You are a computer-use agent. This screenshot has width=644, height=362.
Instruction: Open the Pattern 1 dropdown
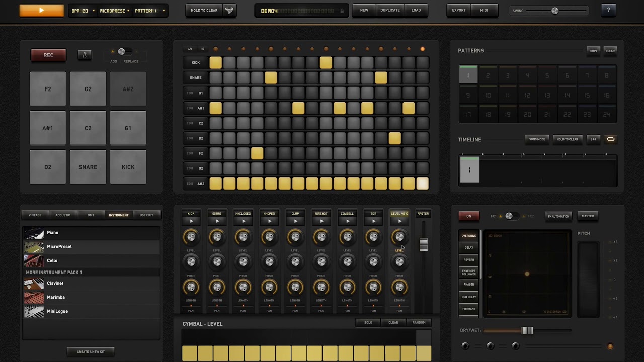click(150, 11)
